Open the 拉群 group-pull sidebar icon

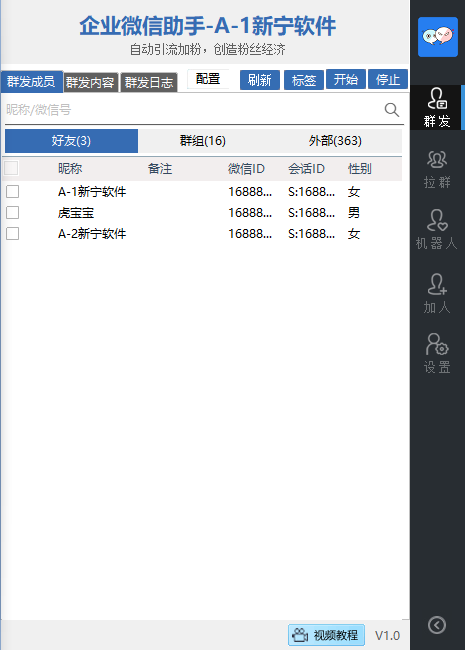click(437, 169)
